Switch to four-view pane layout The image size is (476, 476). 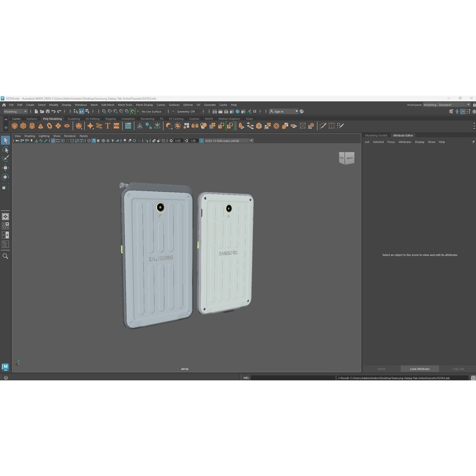click(5, 226)
